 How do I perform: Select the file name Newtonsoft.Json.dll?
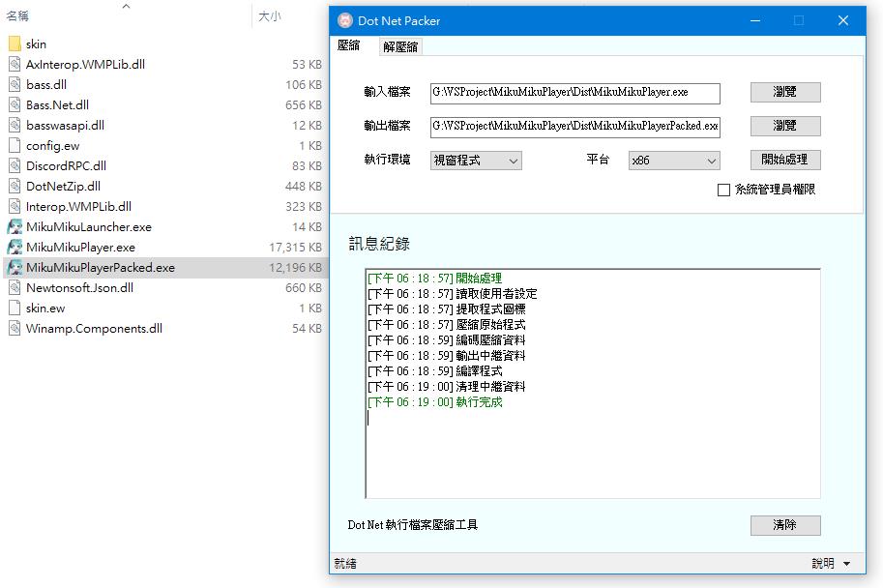pos(80,288)
